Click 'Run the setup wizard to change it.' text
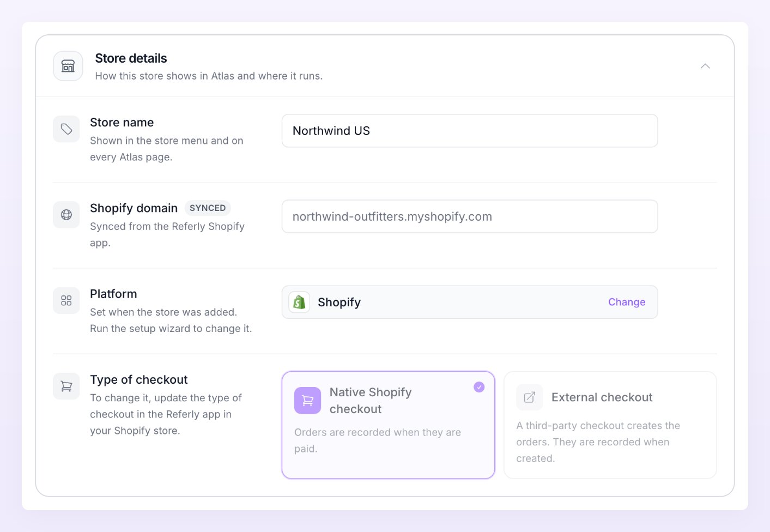This screenshot has height=532, width=770. click(x=171, y=329)
